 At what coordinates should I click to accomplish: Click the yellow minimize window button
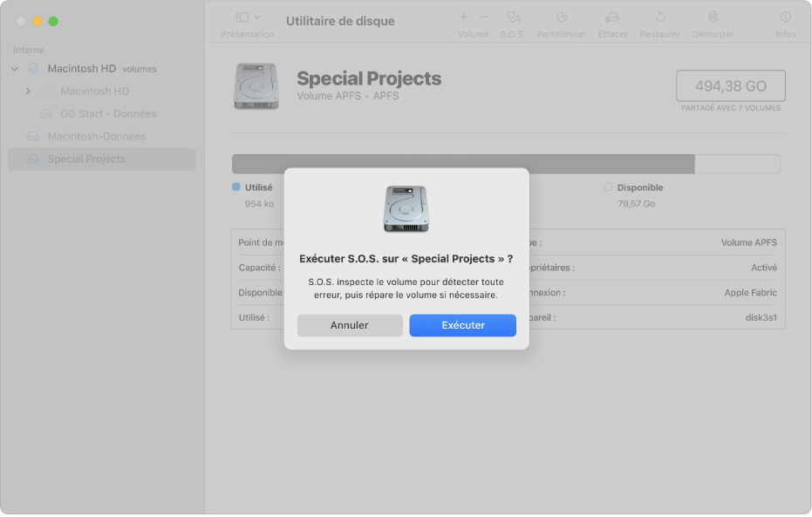point(38,21)
